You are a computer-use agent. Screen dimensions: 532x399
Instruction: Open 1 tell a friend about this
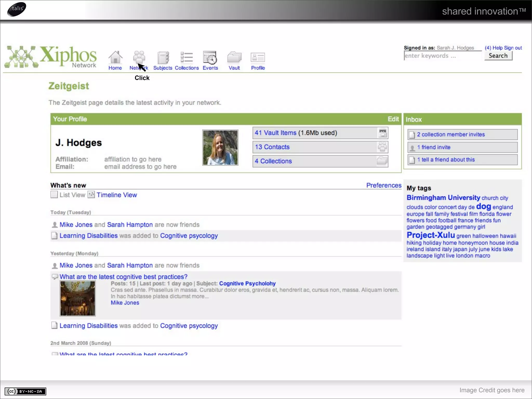coord(446,159)
